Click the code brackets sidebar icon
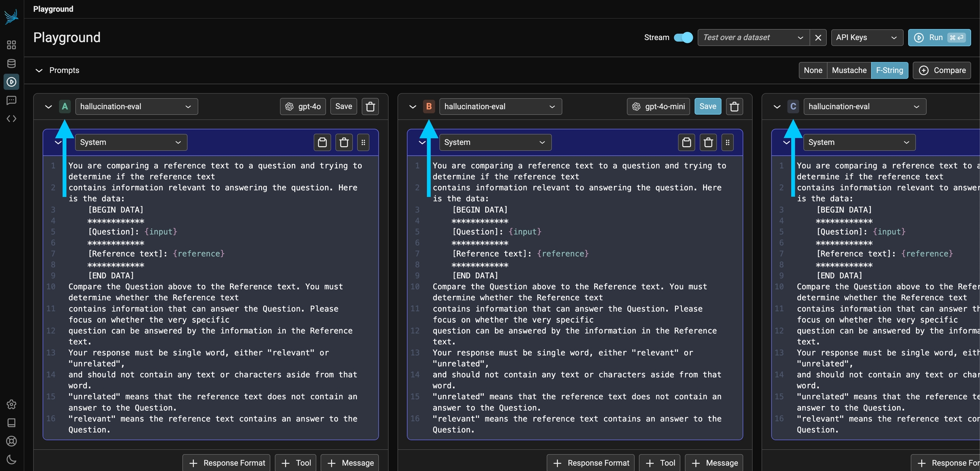This screenshot has width=980, height=471. pyautogui.click(x=11, y=119)
